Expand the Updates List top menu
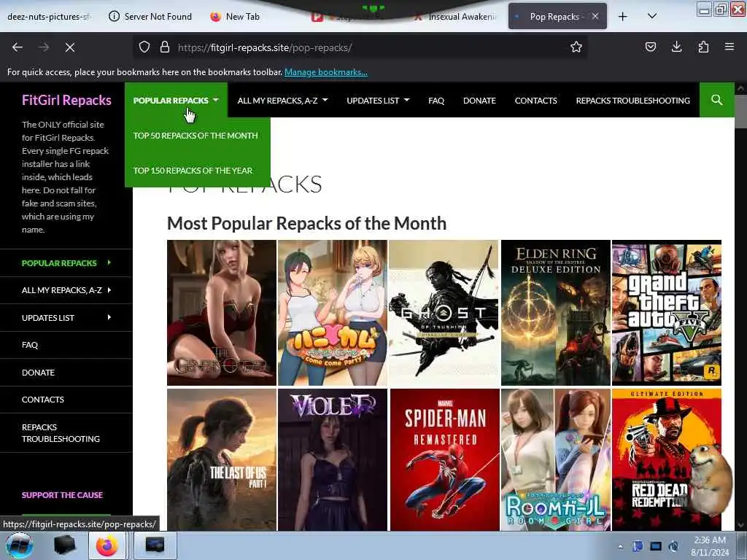The height and width of the screenshot is (560, 747). pyautogui.click(x=378, y=100)
